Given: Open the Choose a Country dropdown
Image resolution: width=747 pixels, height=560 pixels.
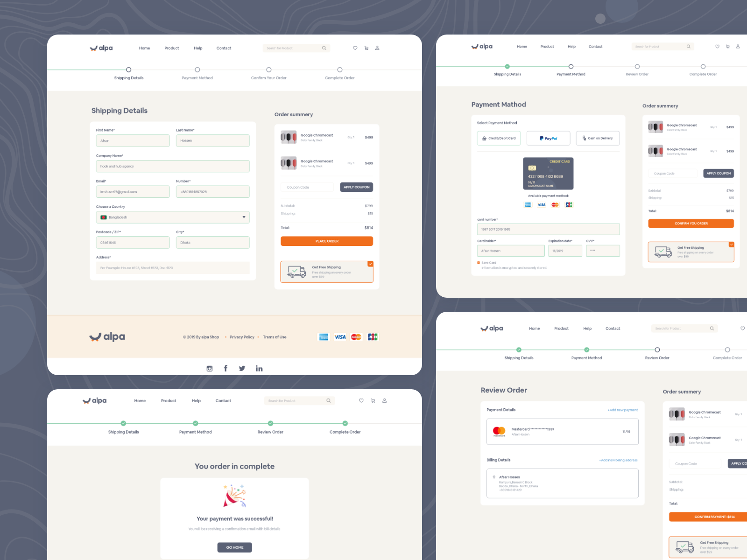Looking at the screenshot, I should point(244,217).
